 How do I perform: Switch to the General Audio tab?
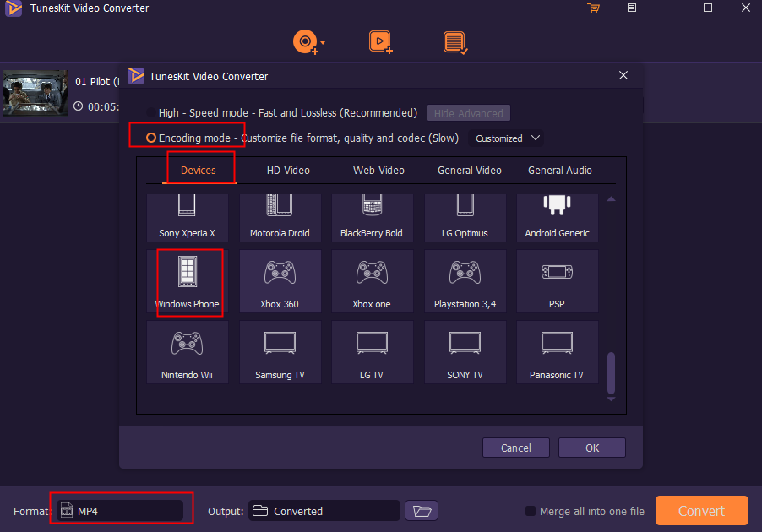(560, 170)
